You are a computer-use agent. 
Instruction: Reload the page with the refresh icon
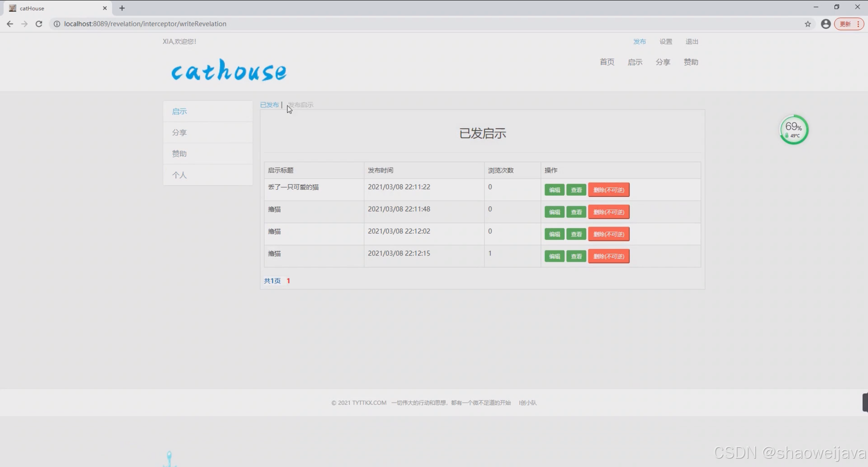39,24
